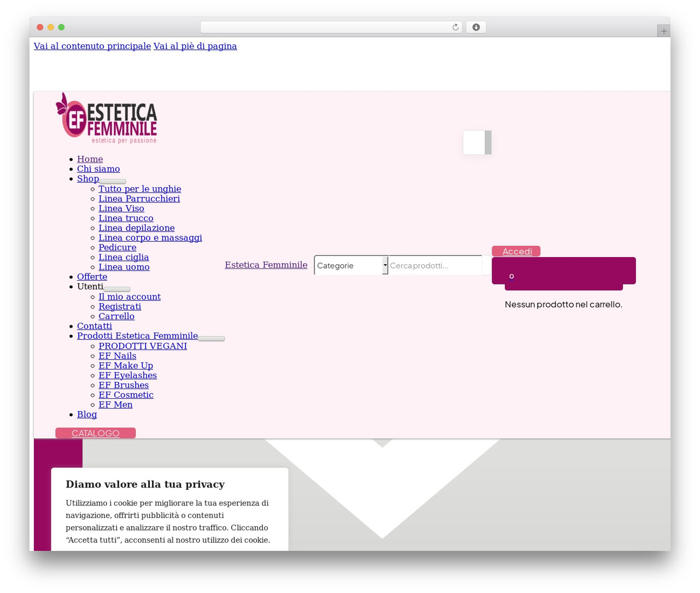Viewport: 700px width, 593px height.
Task: Reload the page with the refresh icon
Action: coord(456,27)
